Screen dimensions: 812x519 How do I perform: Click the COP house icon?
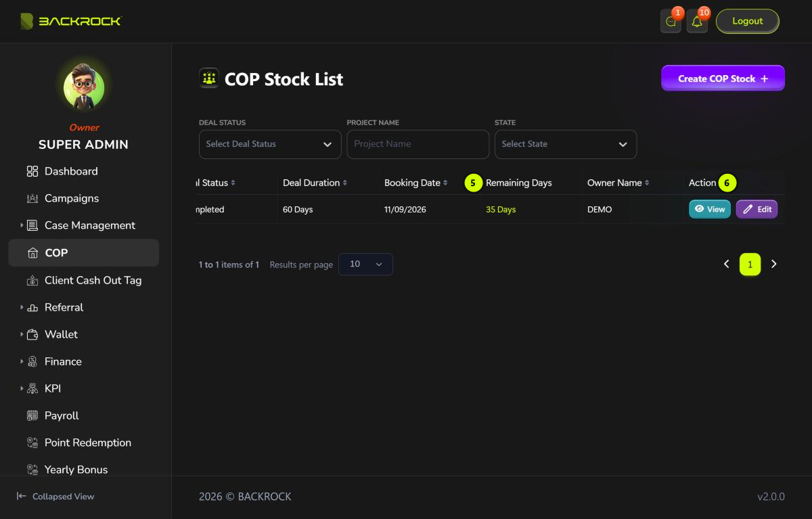tap(32, 253)
